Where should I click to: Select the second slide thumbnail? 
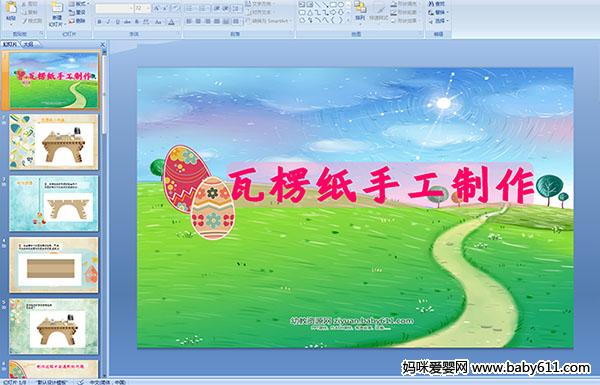54,142
